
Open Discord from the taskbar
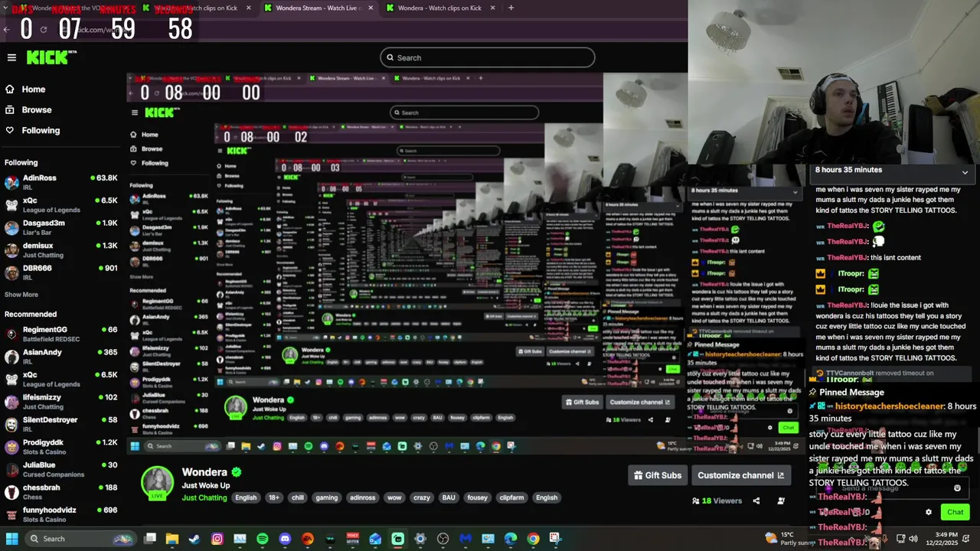point(285,539)
